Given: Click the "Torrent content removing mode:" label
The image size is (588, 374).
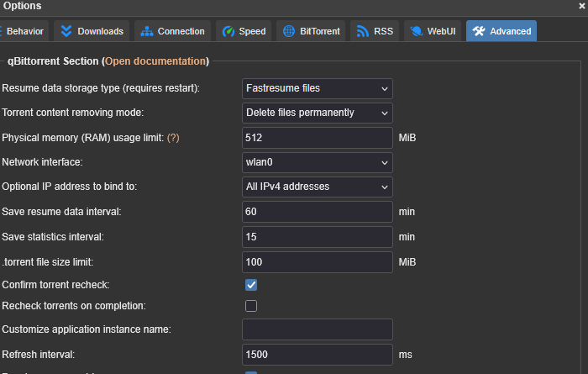Looking at the screenshot, I should point(73,113).
